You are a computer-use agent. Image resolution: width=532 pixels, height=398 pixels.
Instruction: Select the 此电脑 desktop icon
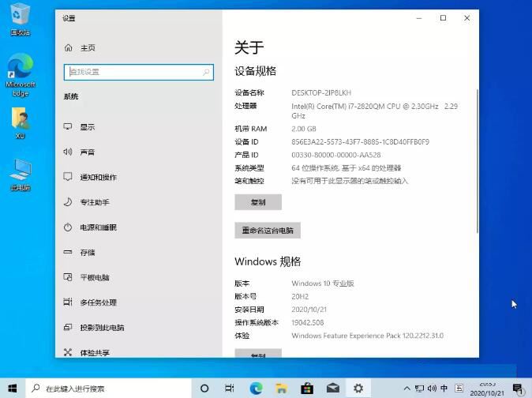click(x=21, y=175)
